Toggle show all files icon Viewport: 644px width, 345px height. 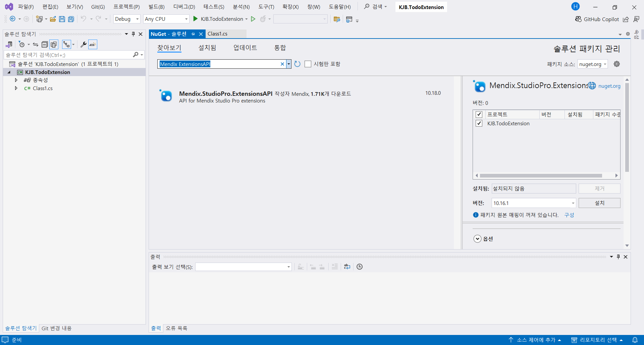tap(54, 44)
